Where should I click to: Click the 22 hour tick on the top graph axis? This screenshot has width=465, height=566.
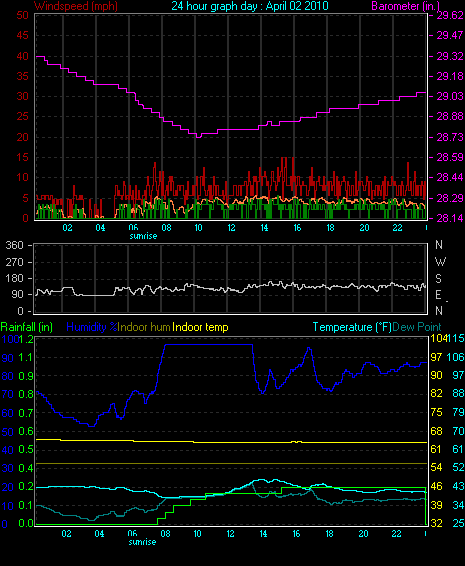(x=397, y=228)
